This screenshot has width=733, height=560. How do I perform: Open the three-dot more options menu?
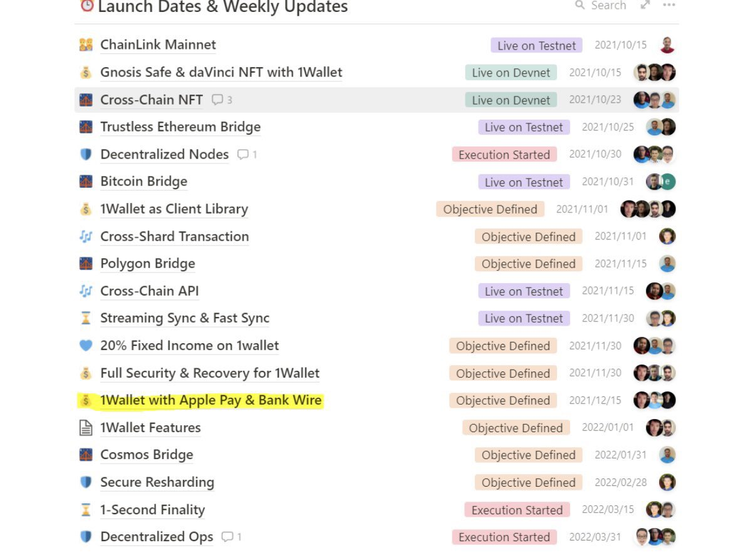pyautogui.click(x=669, y=6)
